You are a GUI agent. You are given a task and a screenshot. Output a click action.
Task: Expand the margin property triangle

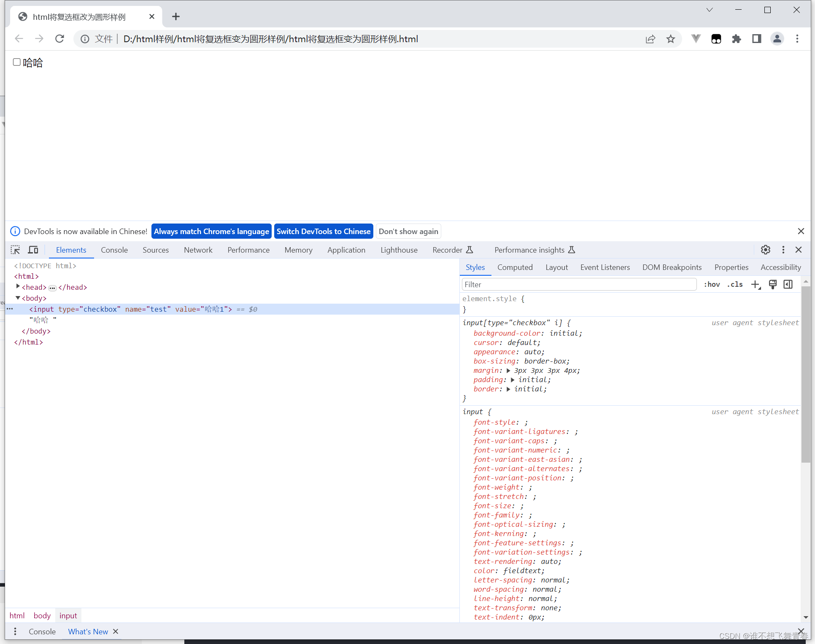tap(507, 370)
